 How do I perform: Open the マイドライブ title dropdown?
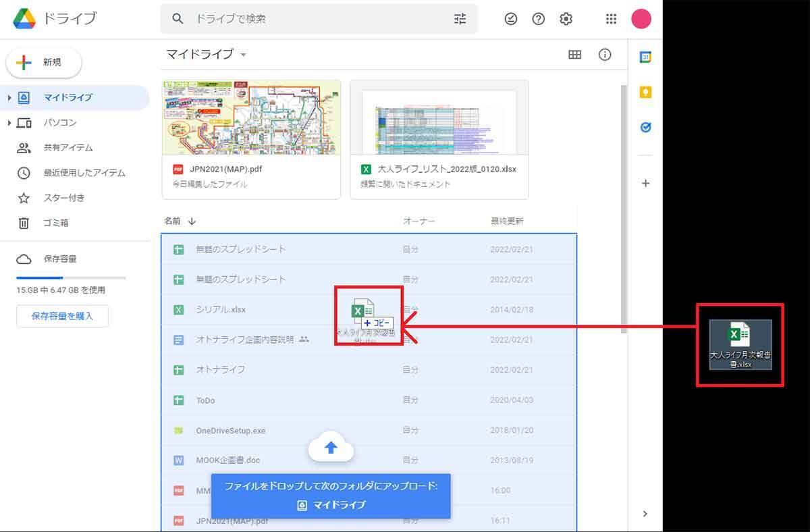(243, 55)
